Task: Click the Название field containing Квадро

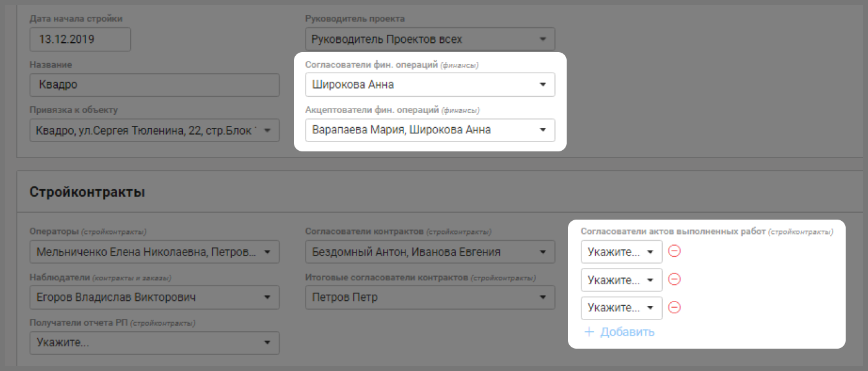Action: [x=154, y=84]
